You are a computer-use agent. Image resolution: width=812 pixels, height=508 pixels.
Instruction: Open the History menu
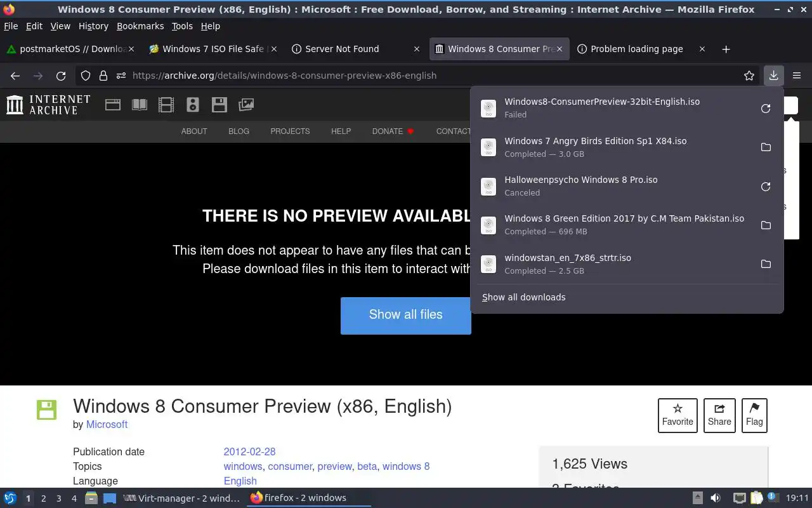[93, 26]
